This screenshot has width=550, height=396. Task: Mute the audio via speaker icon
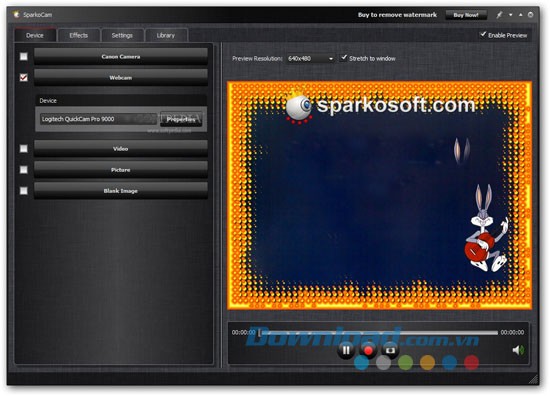(518, 350)
